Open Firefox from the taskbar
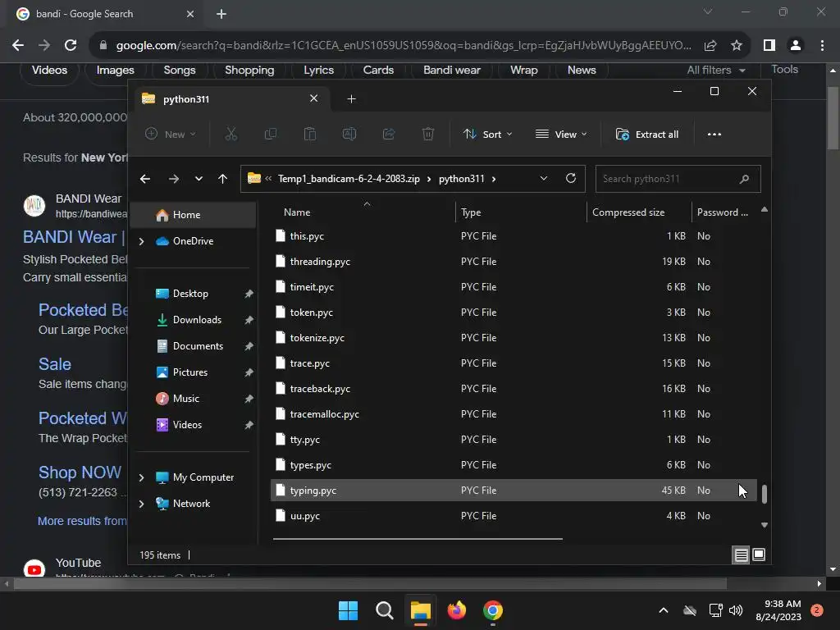The image size is (840, 630). click(x=456, y=610)
